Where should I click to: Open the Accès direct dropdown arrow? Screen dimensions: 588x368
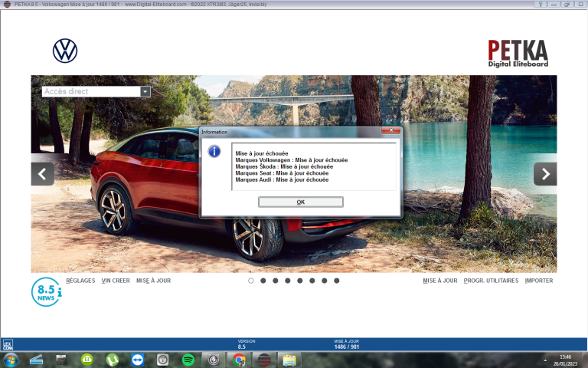145,92
